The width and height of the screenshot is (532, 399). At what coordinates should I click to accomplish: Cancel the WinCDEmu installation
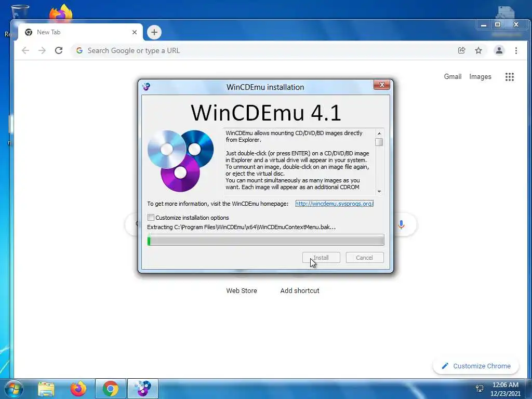point(365,258)
